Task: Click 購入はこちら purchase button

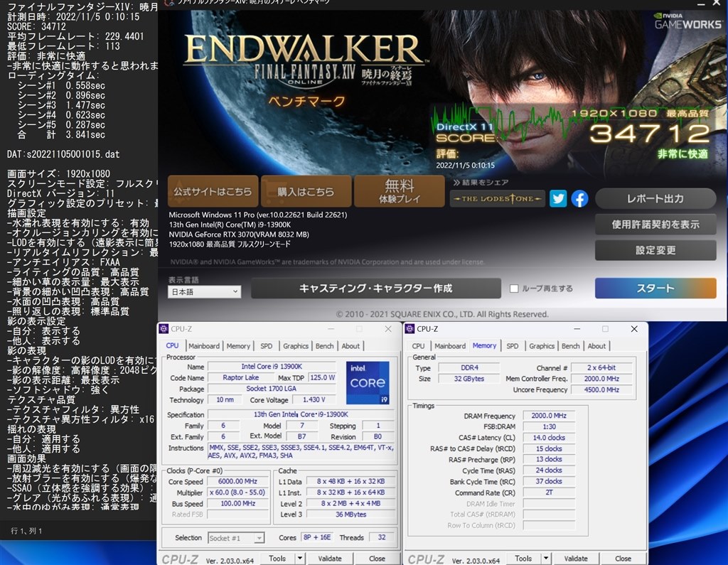Action: click(306, 190)
